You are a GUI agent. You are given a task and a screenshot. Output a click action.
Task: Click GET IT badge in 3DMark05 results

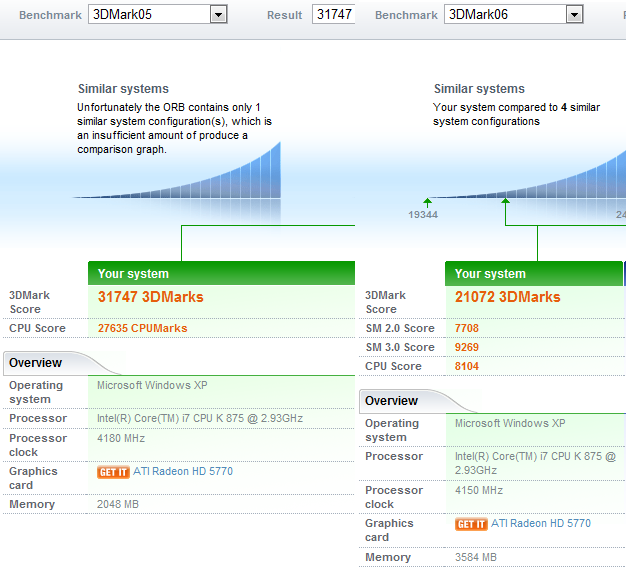click(113, 472)
